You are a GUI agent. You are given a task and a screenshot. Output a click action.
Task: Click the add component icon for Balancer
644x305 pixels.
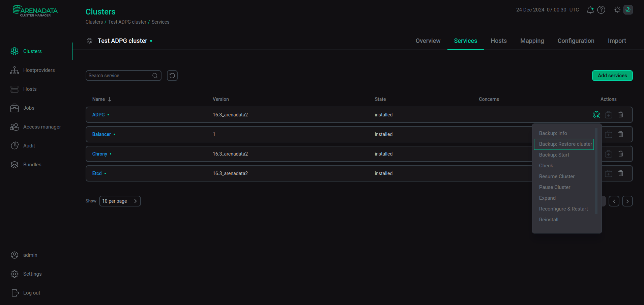[609, 134]
